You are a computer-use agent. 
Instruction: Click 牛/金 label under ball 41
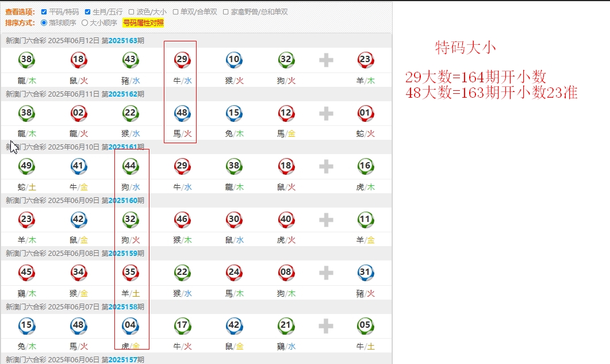79,187
